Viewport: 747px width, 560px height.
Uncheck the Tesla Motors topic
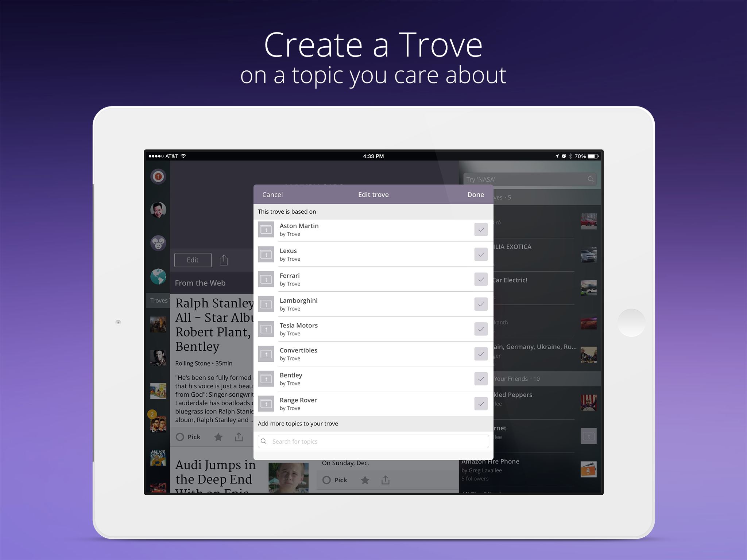pos(481,329)
